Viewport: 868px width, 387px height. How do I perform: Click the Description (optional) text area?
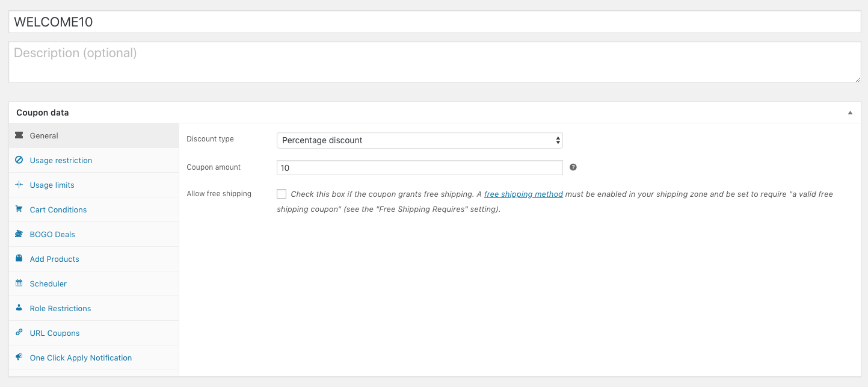click(434, 62)
